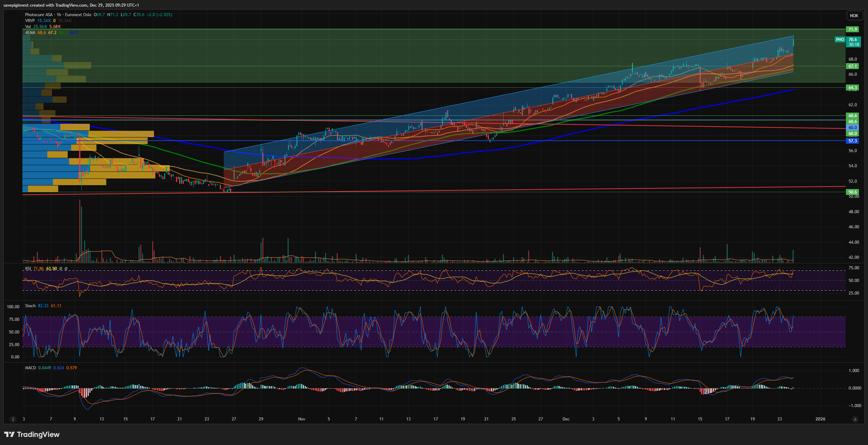Screen dimensions: 868x445
Task: Click the 50.6 green price label
Action: click(853, 192)
